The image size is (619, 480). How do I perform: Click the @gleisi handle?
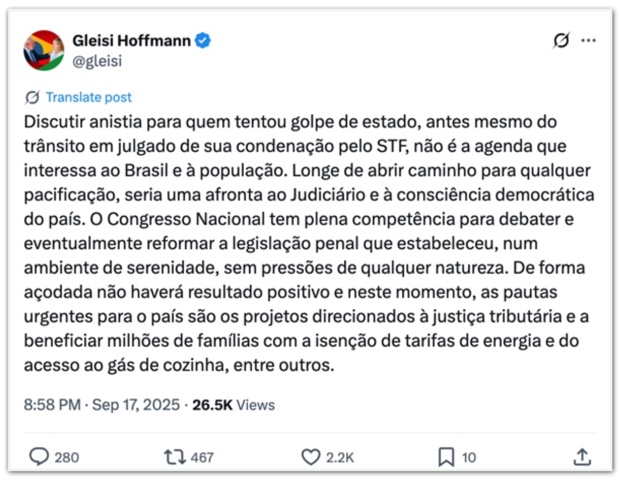(x=96, y=60)
